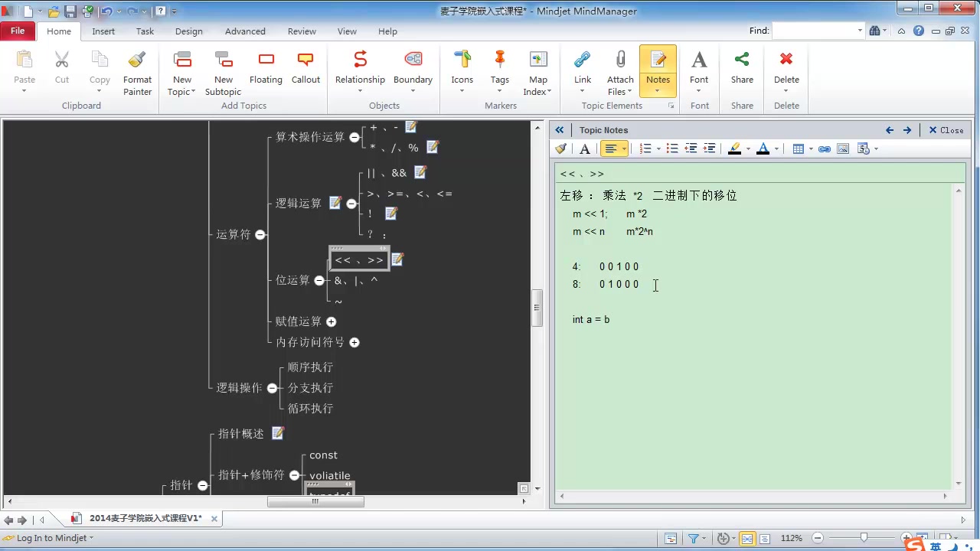This screenshot has height=551, width=980.
Task: Click the Cut scissors icon
Action: tap(62, 60)
